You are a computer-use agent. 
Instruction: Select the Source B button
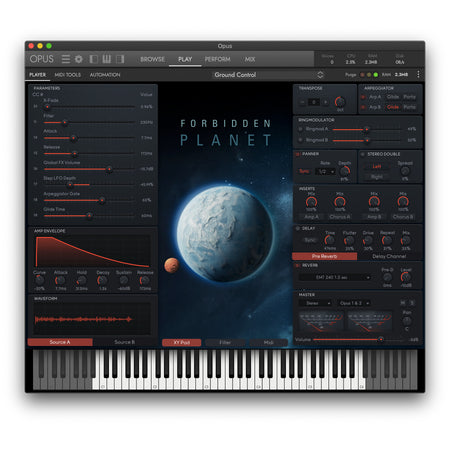click(x=124, y=342)
